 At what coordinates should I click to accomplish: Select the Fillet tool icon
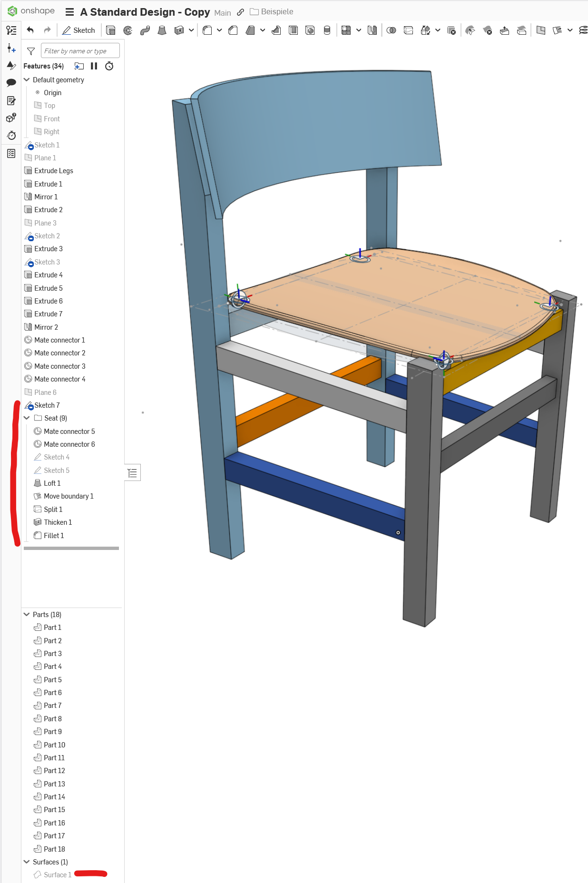coord(207,30)
